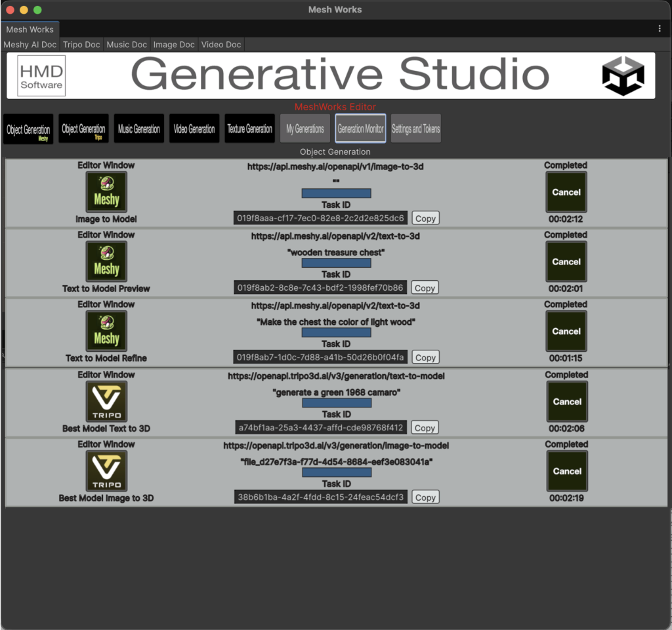This screenshot has height=630, width=672.
Task: Click progress bar under "Make the chest the color of light wood"
Action: tap(337, 333)
